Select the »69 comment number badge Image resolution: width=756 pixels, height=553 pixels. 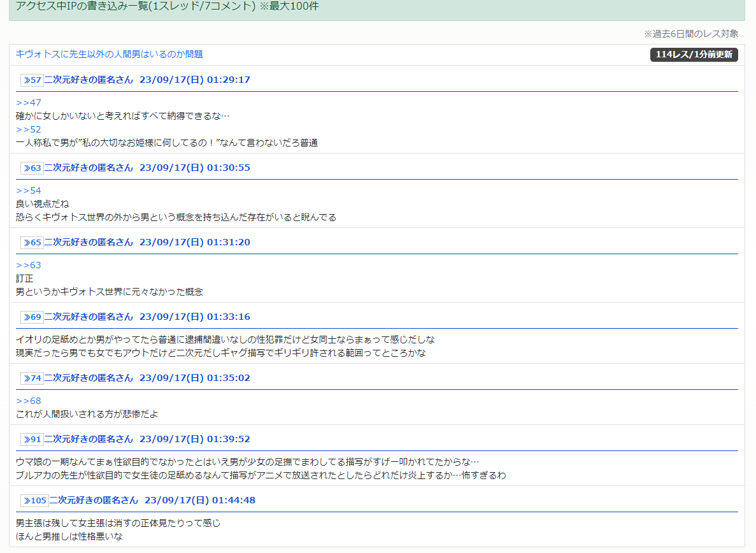(32, 317)
